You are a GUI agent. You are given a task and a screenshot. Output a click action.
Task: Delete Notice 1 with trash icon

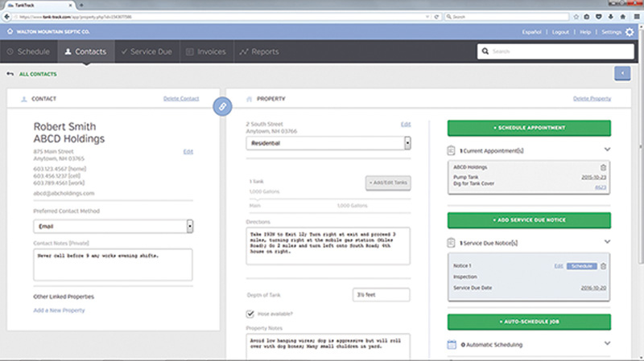coord(603,266)
